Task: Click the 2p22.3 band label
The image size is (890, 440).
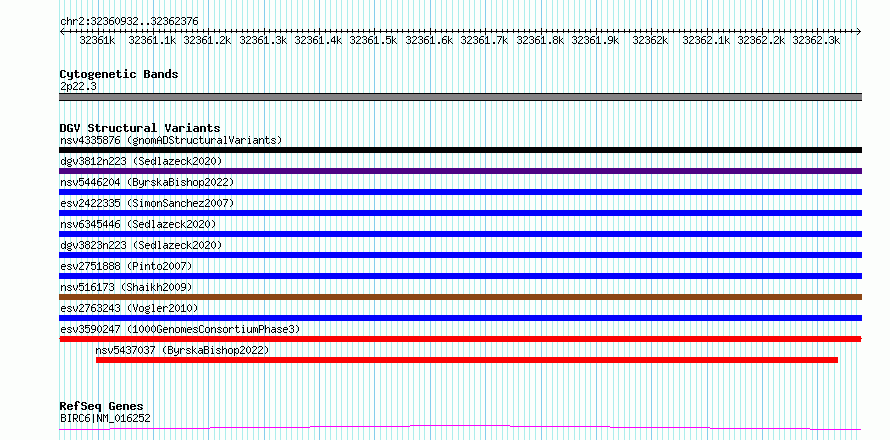Action: (x=77, y=86)
